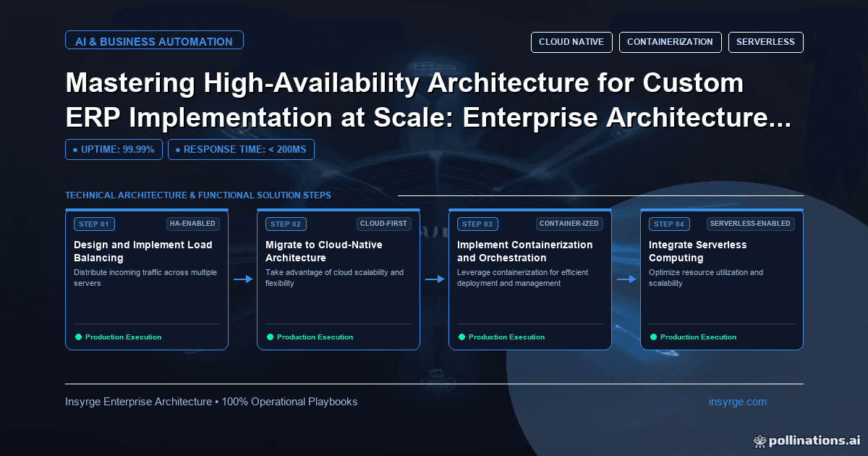868x456 pixels.
Task: Select the CLOUD NATIVE tag
Action: (571, 42)
